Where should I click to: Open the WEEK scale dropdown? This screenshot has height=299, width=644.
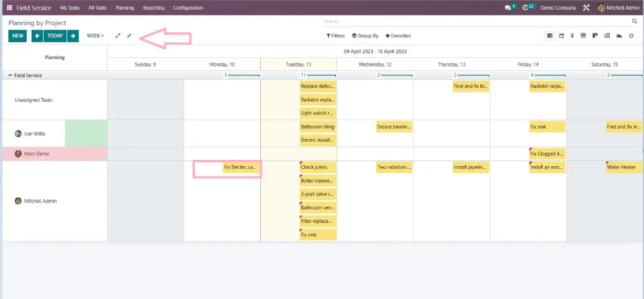95,36
